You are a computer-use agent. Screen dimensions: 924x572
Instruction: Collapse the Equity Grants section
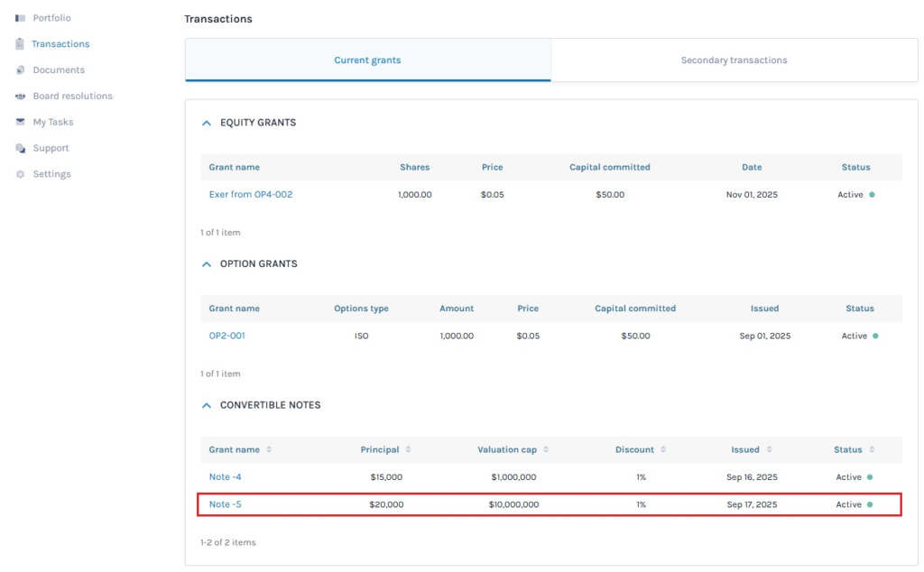207,123
